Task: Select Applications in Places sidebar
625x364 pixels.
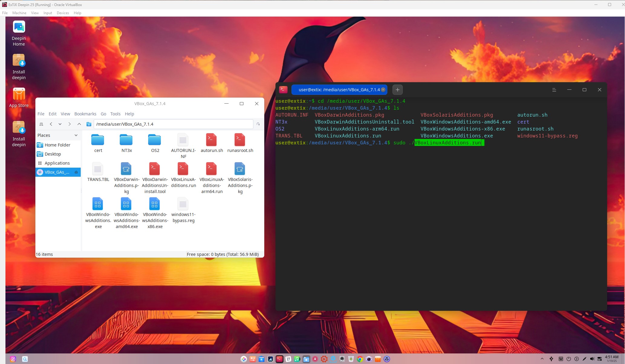Action: coord(58,163)
